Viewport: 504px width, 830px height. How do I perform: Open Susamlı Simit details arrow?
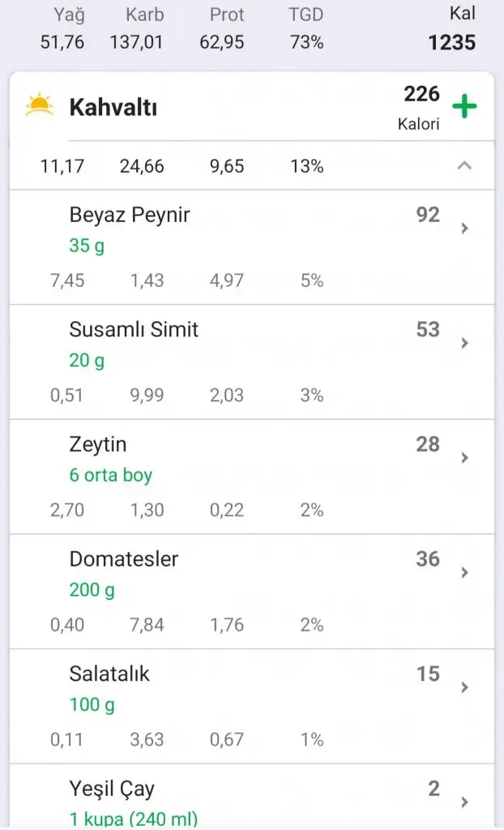pos(464,343)
